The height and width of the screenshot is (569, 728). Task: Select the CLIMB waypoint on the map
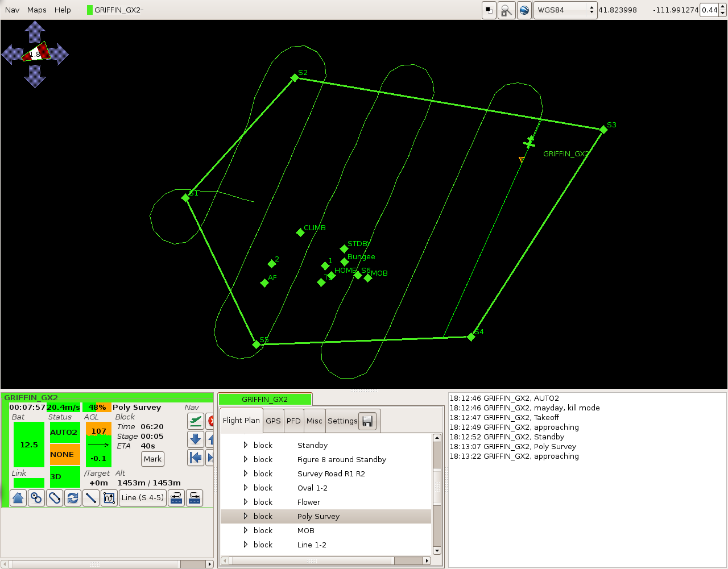[x=300, y=232]
